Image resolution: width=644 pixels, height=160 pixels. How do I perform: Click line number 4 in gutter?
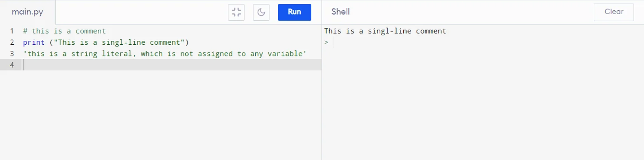pyautogui.click(x=12, y=65)
